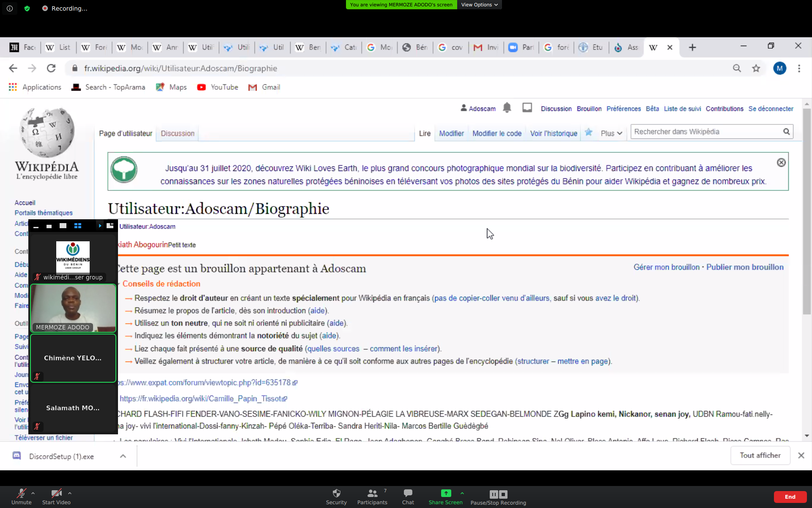Open the Maps bookmark
Screen dimensions: 812x508
click(171, 87)
